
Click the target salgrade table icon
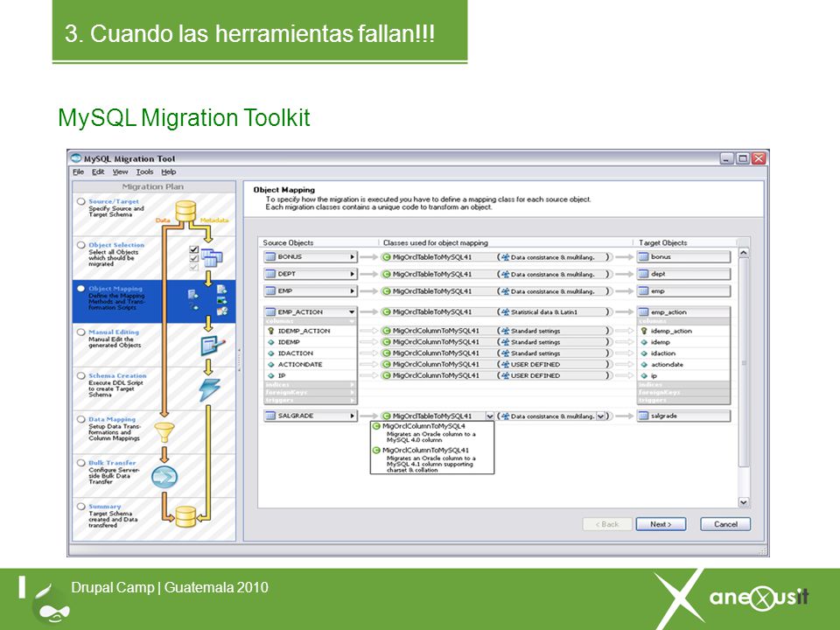644,416
